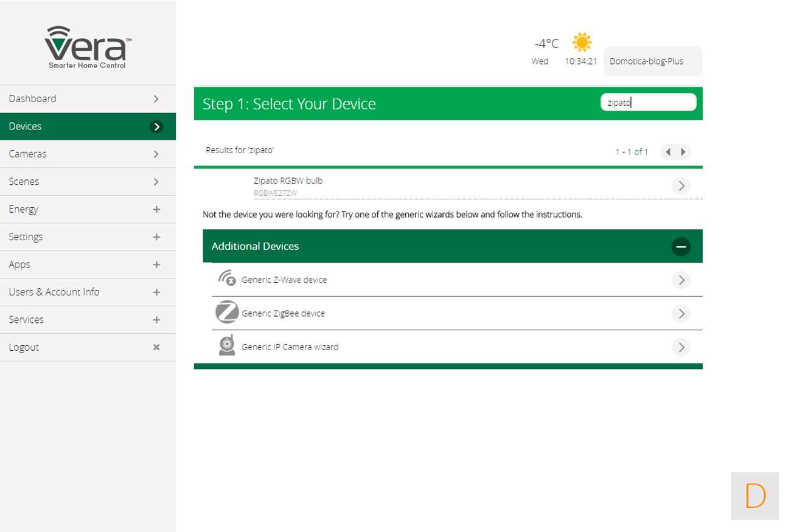Open Zipato RGBW bulb arrow button
The image size is (791, 532).
[x=681, y=185]
